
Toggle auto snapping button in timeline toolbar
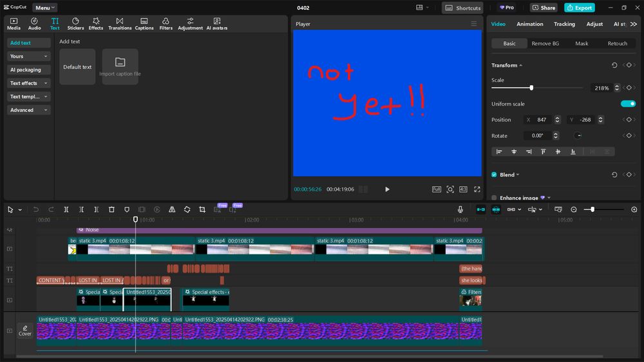coord(496,209)
